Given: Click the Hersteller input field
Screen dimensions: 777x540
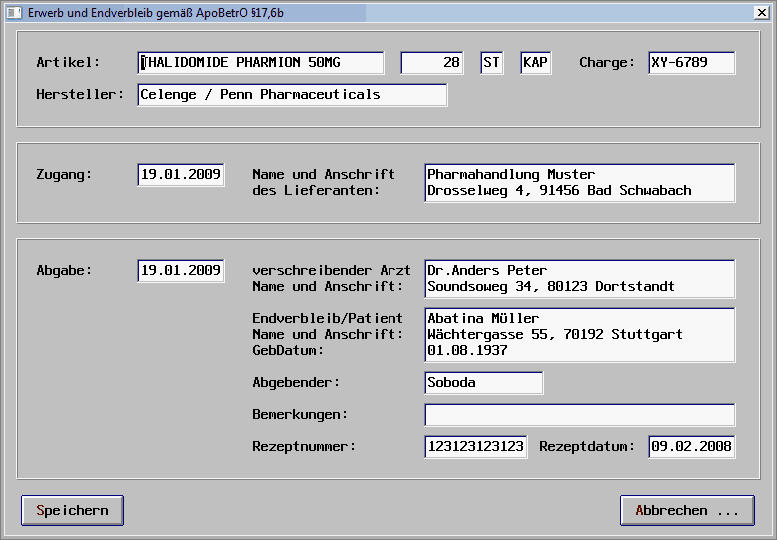Looking at the screenshot, I should tap(292, 95).
